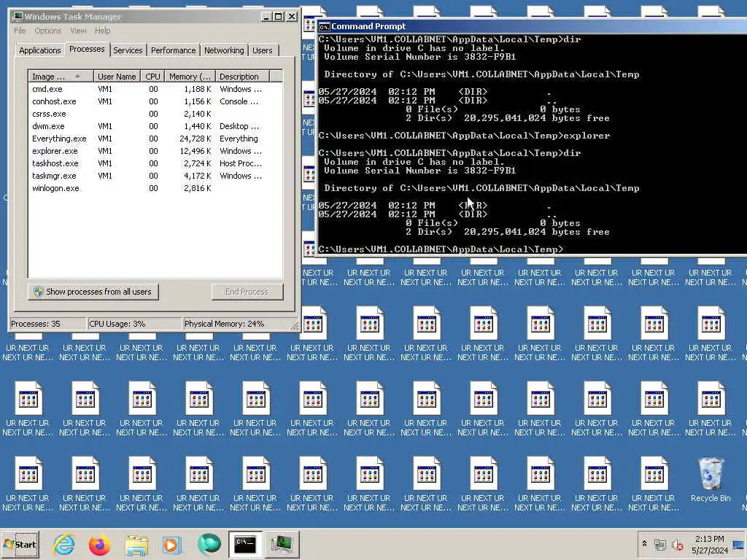Click Processes: 35 status entry
This screenshot has height=560, width=747.
pos(47,324)
